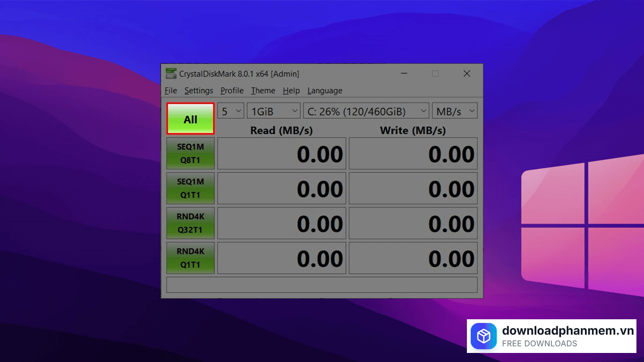Run the RND4K Q32T1 test

190,223
